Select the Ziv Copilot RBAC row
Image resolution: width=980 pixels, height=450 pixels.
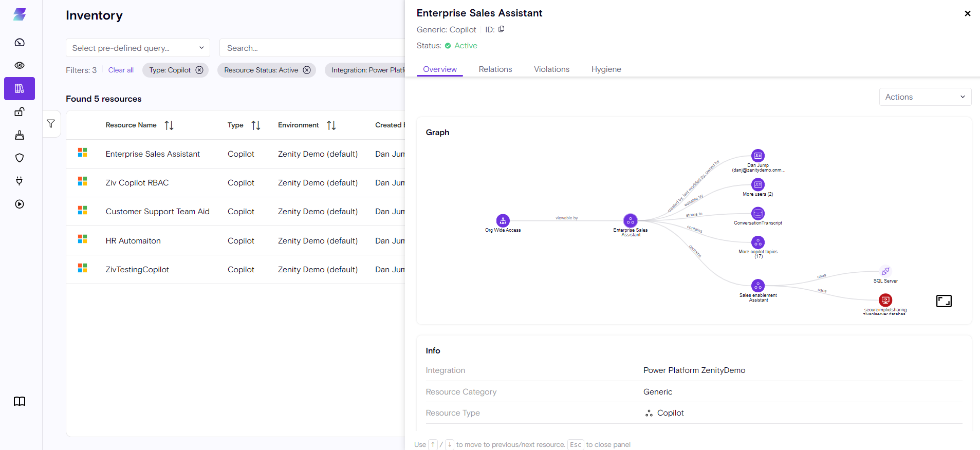click(x=137, y=183)
